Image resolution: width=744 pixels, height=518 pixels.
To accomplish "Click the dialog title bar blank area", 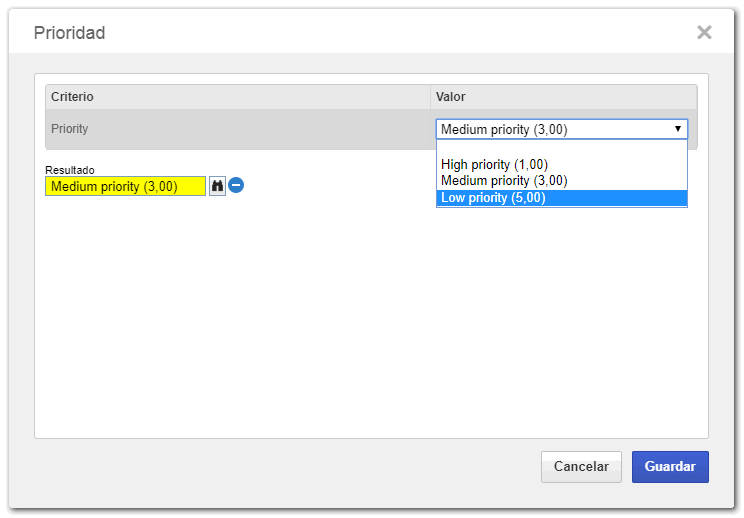I will [x=399, y=32].
